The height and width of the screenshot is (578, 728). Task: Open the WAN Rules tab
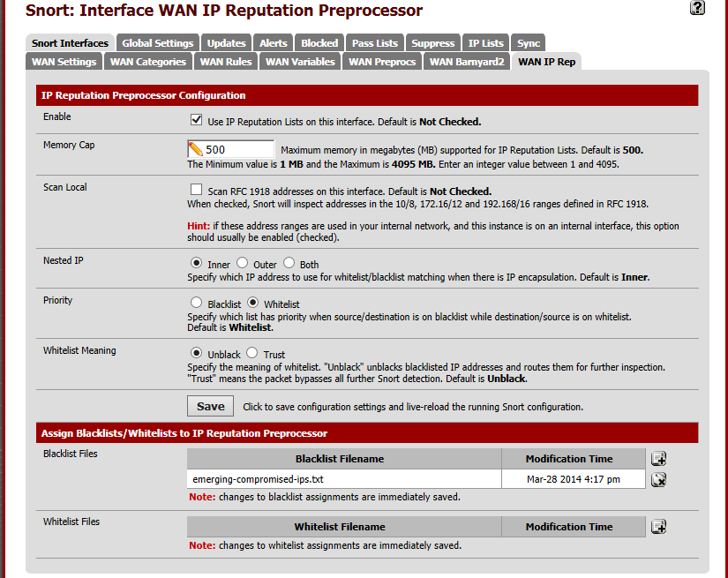click(x=226, y=62)
